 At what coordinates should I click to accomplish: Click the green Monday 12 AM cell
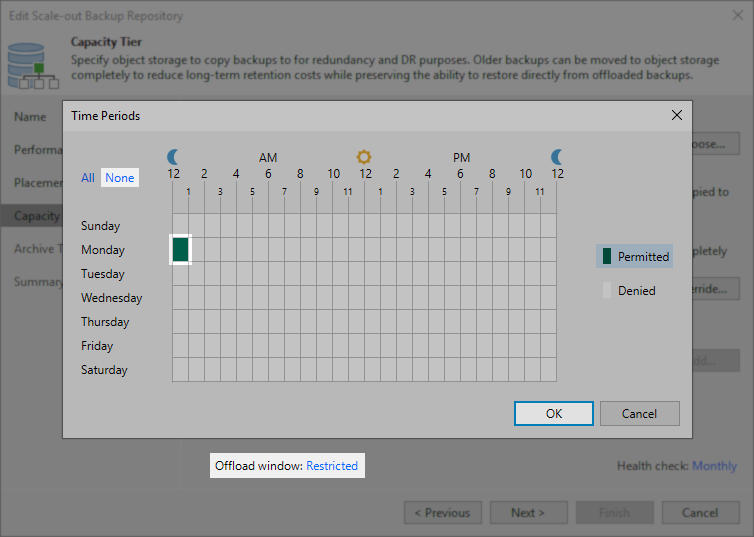(x=180, y=250)
